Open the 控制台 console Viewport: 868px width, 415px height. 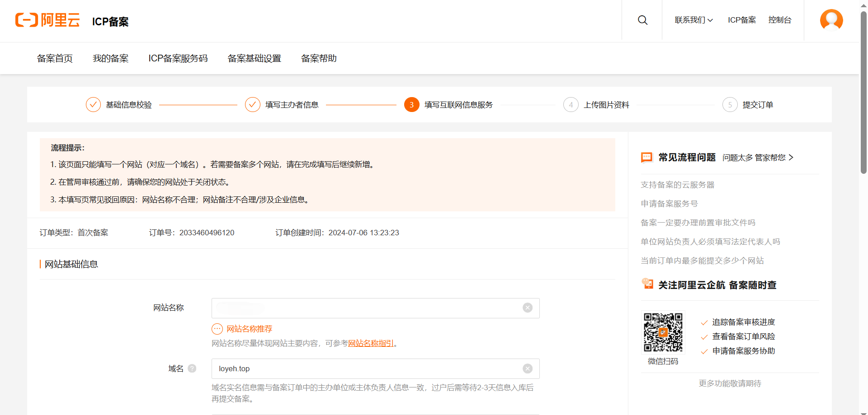pyautogui.click(x=779, y=20)
